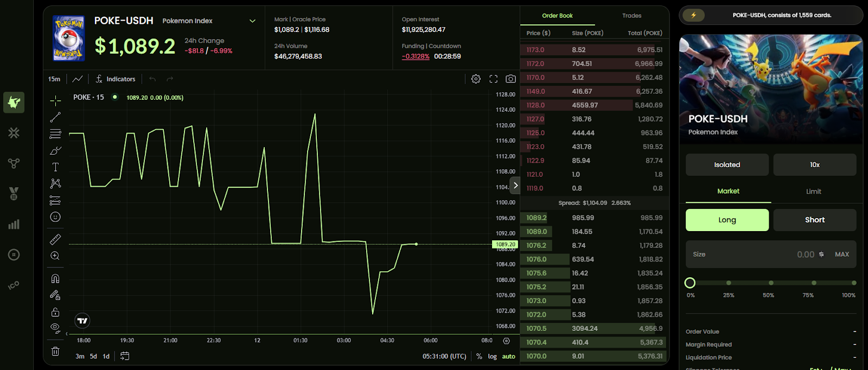The image size is (868, 370).
Task: Select the trend line drawing tool
Action: pyautogui.click(x=55, y=117)
